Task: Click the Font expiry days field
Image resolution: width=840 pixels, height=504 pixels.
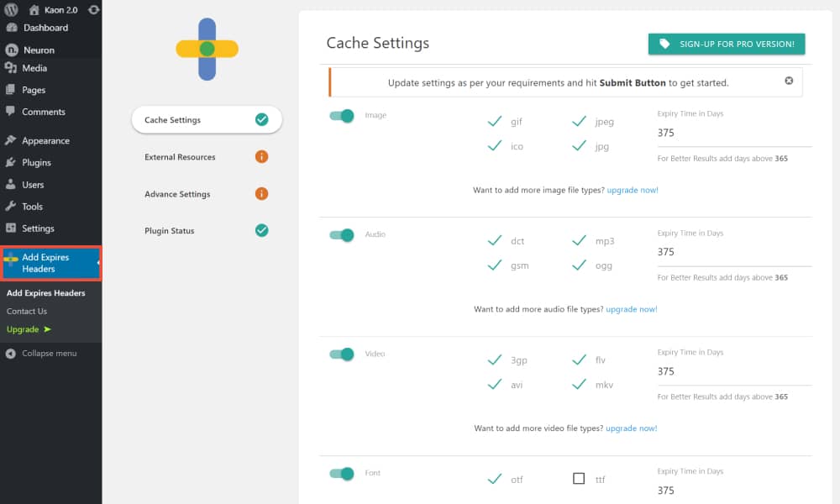Action: point(734,491)
